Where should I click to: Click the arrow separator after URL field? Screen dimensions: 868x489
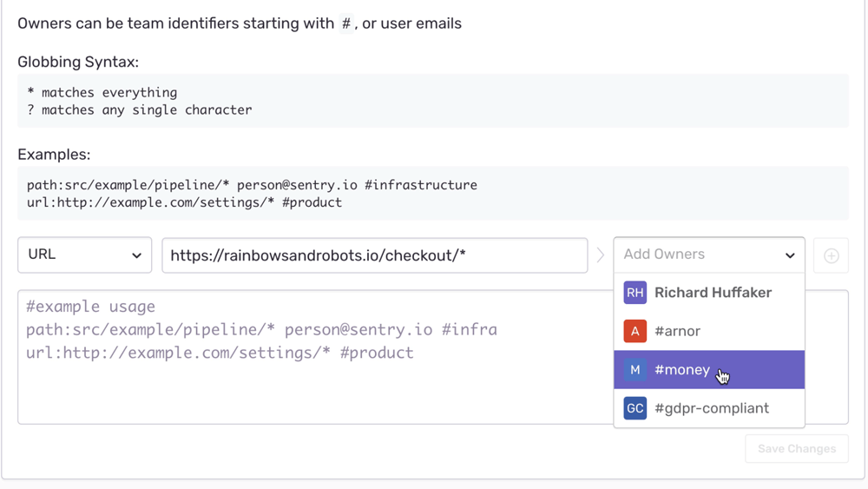click(600, 255)
